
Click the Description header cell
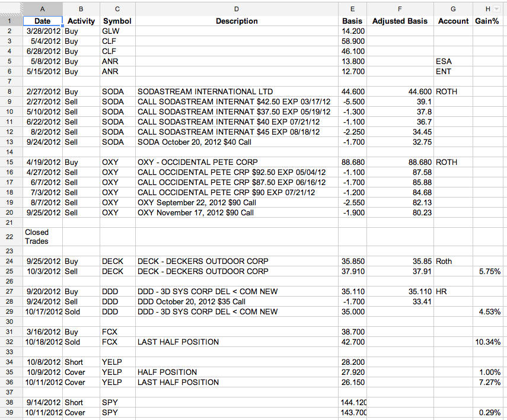pyautogui.click(x=237, y=21)
